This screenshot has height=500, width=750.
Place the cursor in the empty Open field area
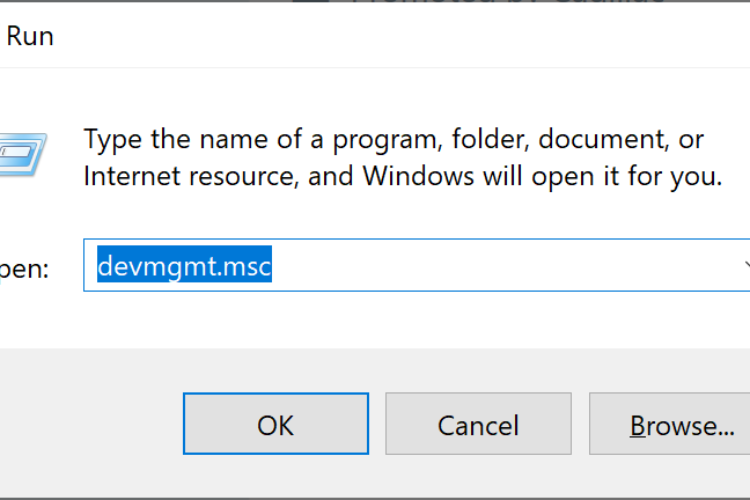502,265
